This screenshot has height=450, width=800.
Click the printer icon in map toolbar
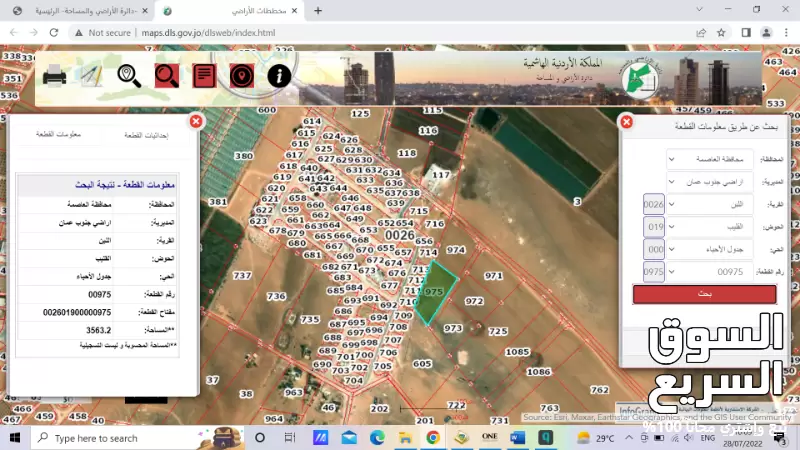55,77
